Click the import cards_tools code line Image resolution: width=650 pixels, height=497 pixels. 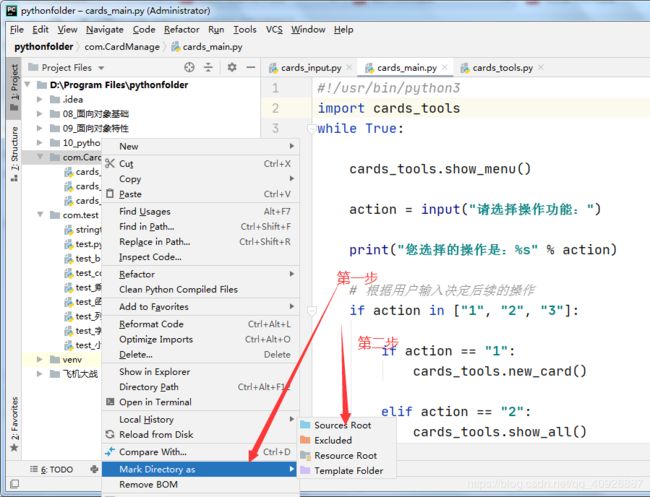(388, 108)
